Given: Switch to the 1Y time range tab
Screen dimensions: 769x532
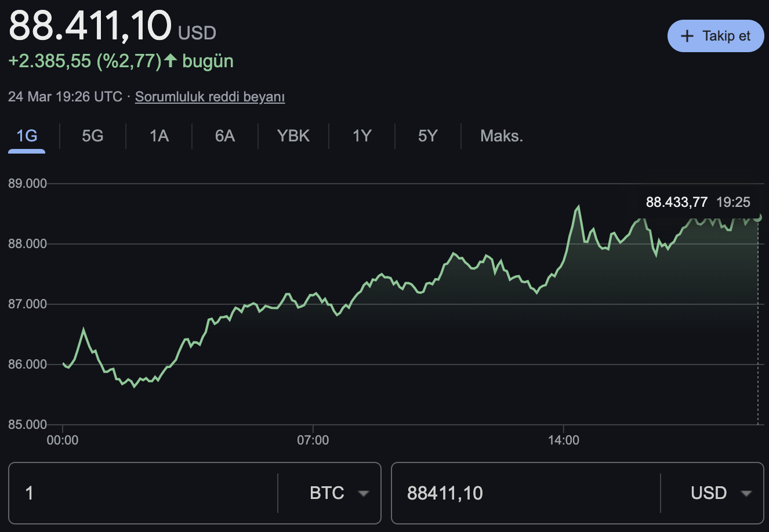Looking at the screenshot, I should (x=362, y=136).
